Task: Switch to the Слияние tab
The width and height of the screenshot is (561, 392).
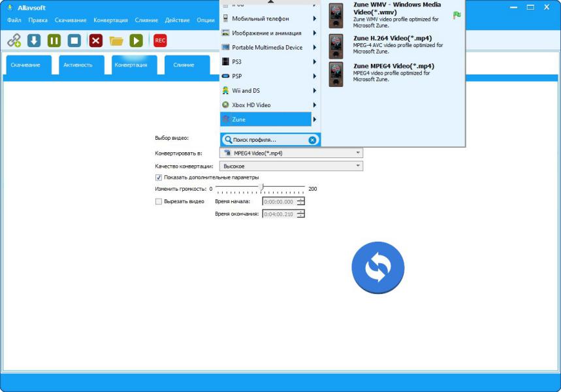Action: pos(187,65)
